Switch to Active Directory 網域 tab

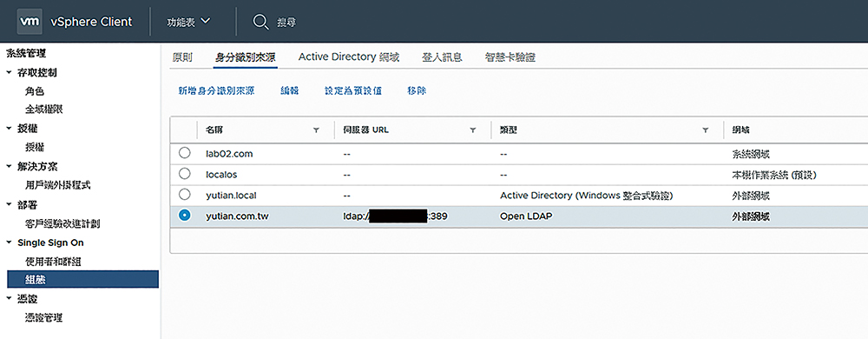(x=349, y=57)
